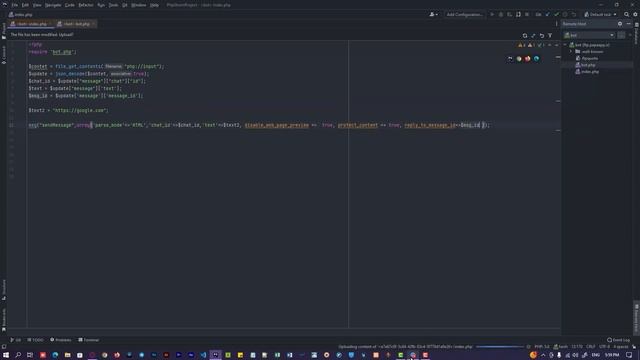The height and width of the screenshot is (360, 640).
Task: Click the revert icon in the notification bar
Action: 542,36
